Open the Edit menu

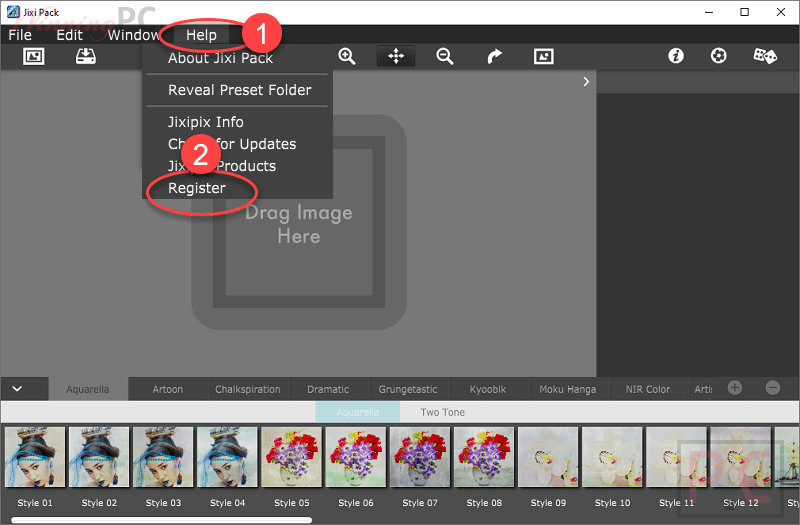pyautogui.click(x=69, y=35)
